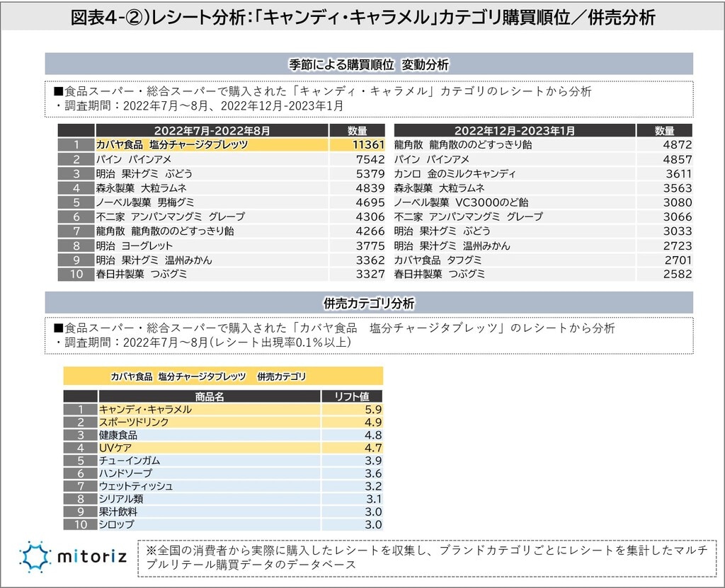Viewport: 725px width, 588px height.
Task: Select the lift value 3.2
Action: coord(373,486)
